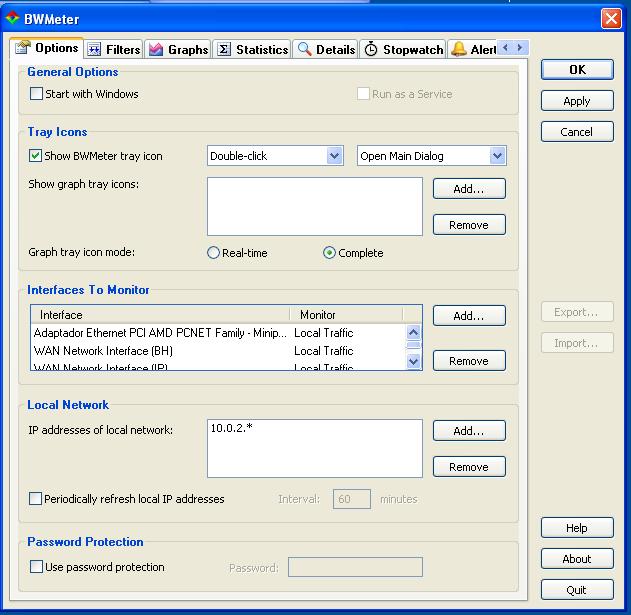Select Complete graph tray icon mode
Image resolution: width=631 pixels, height=615 pixels.
coord(329,253)
